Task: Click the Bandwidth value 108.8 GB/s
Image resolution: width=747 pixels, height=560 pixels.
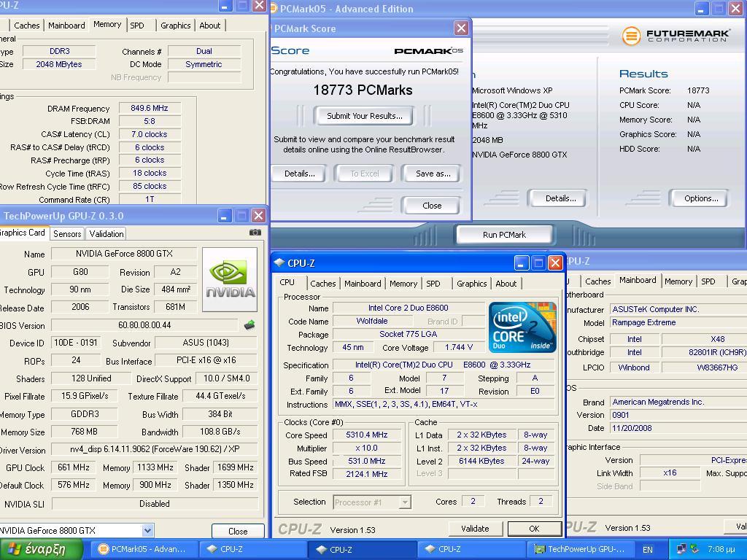Action: (220, 432)
